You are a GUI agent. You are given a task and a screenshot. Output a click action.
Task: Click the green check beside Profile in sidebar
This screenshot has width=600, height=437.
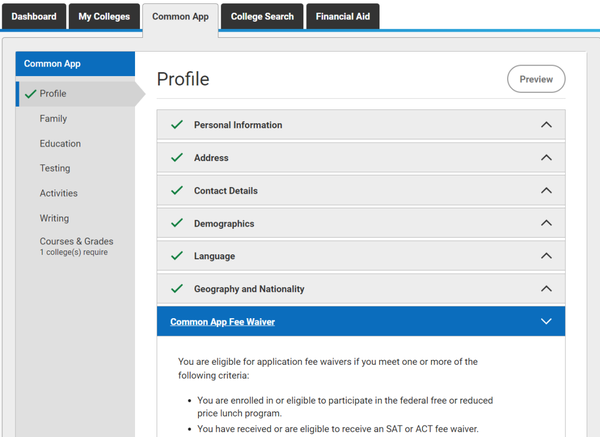(29, 94)
